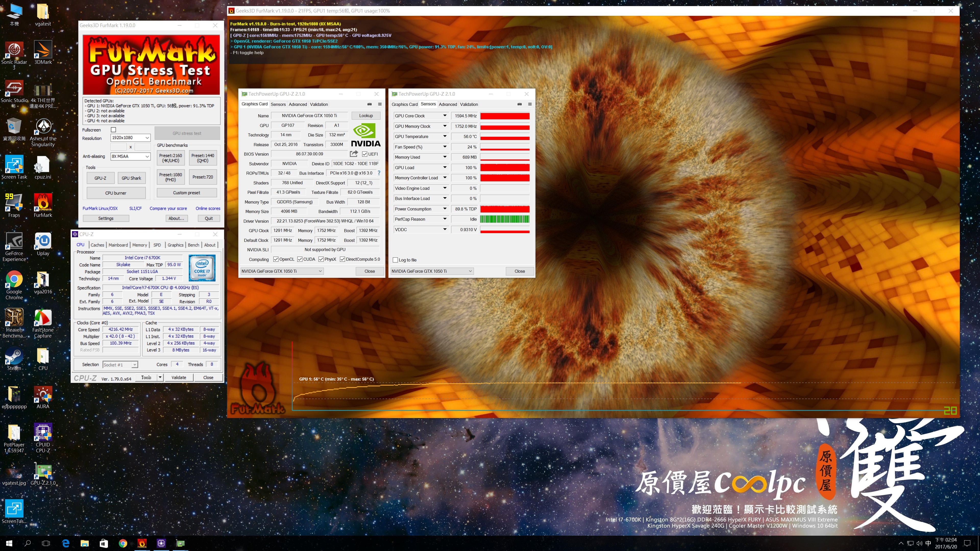Open the GPU selector dropdown in Graphics Card window
Screen dimensions: 980x551
click(282, 271)
